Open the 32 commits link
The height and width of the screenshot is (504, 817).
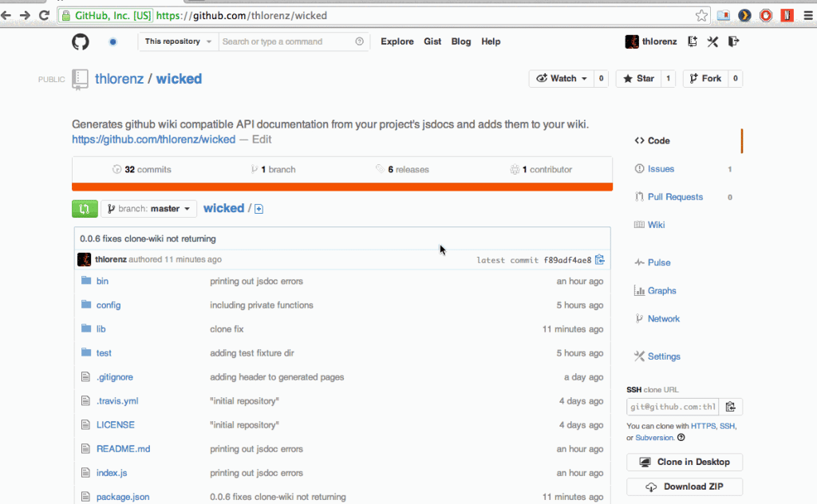tap(142, 170)
